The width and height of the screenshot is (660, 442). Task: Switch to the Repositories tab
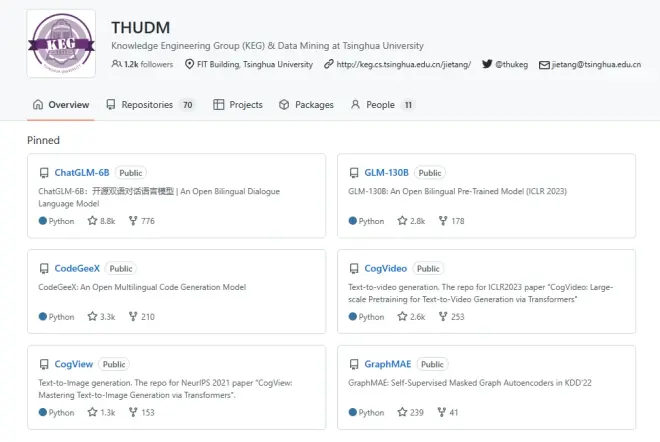pos(151,105)
